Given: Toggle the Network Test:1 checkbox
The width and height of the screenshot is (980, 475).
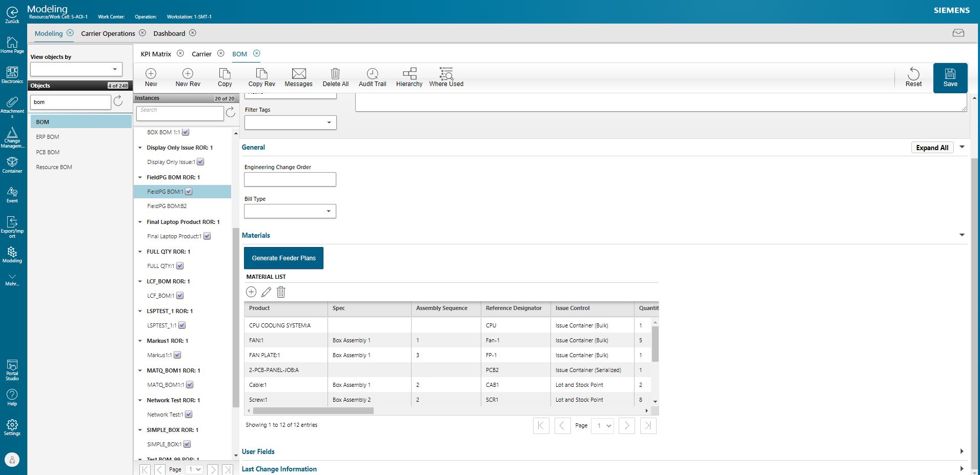Looking at the screenshot, I should tap(189, 415).
